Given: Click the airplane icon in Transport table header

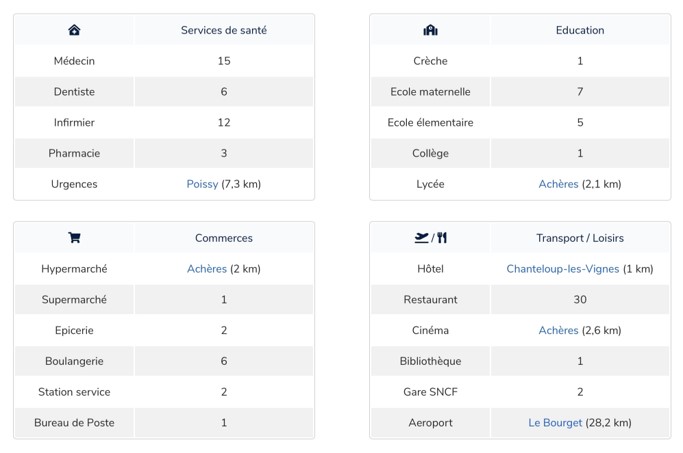Looking at the screenshot, I should tap(421, 238).
